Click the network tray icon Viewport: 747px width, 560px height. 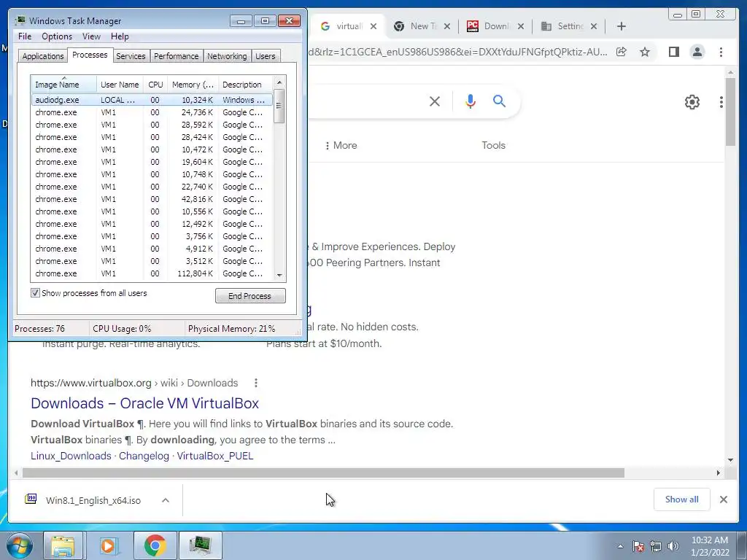(656, 546)
